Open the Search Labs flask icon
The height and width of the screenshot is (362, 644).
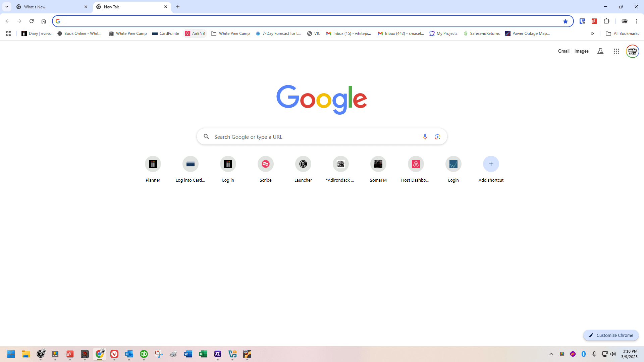(600, 51)
